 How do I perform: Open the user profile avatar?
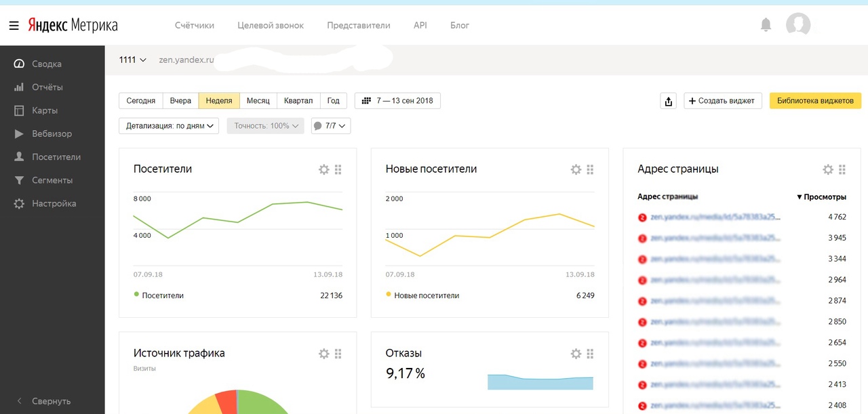click(x=798, y=25)
